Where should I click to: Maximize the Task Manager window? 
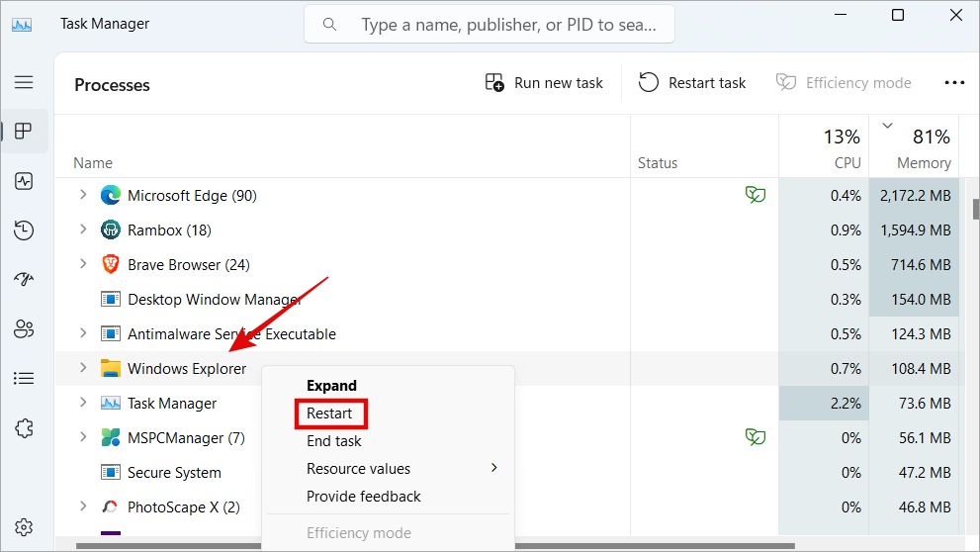(898, 15)
